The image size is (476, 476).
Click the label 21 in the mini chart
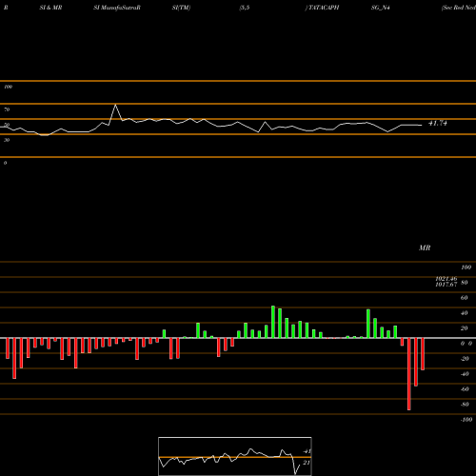pos(307,463)
